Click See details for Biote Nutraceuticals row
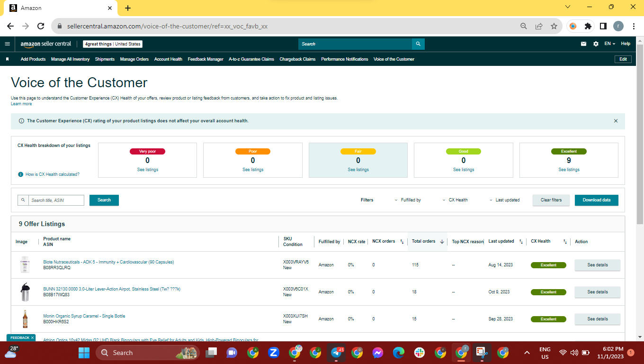 [x=598, y=265]
